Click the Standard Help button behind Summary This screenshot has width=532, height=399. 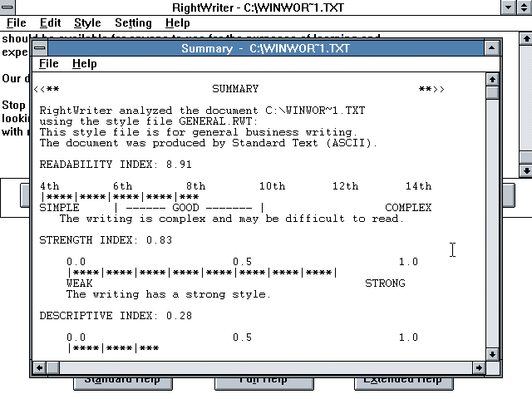point(123,382)
